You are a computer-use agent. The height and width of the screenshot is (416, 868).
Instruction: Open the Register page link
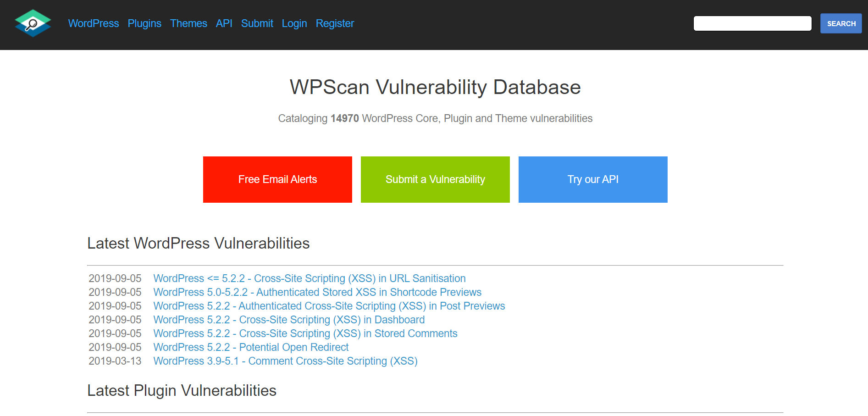[x=335, y=23]
